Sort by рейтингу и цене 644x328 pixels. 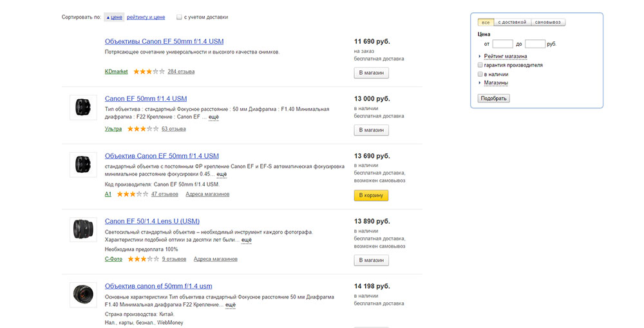[x=146, y=17]
